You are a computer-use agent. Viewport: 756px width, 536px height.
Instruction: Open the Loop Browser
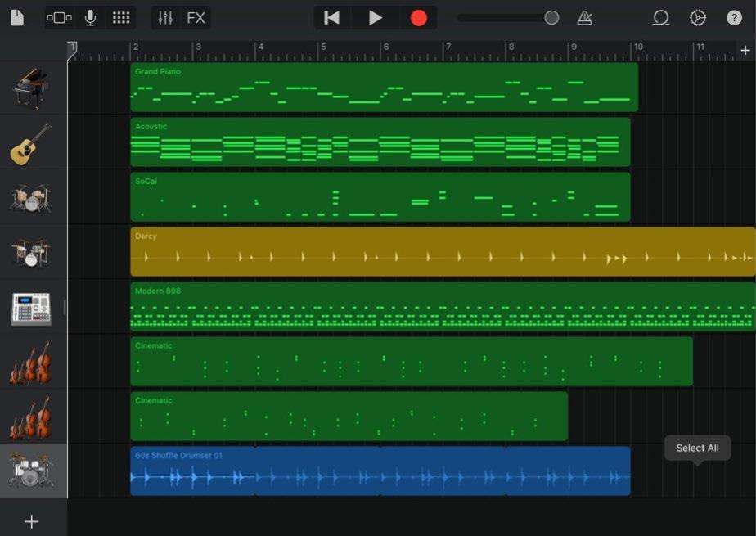[x=661, y=18]
